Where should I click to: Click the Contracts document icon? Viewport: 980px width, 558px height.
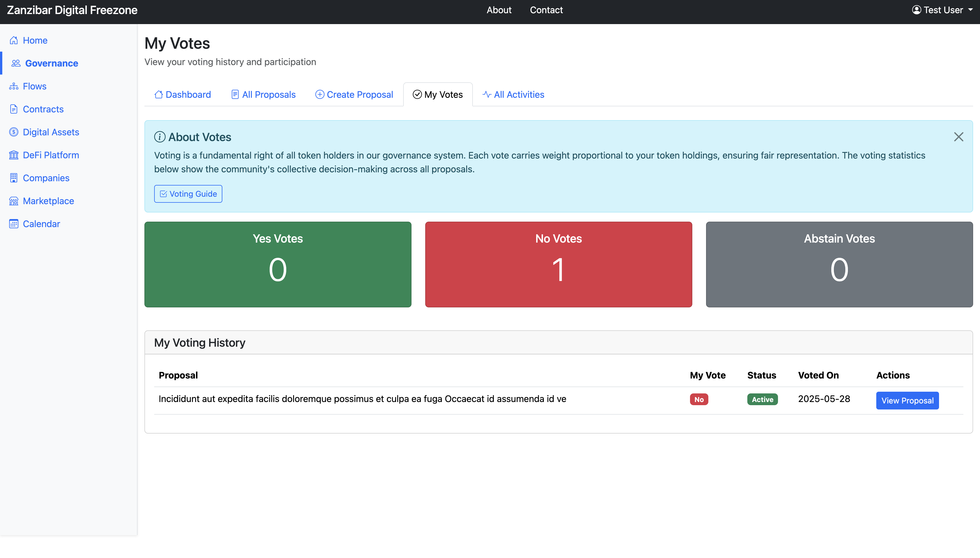coord(14,109)
